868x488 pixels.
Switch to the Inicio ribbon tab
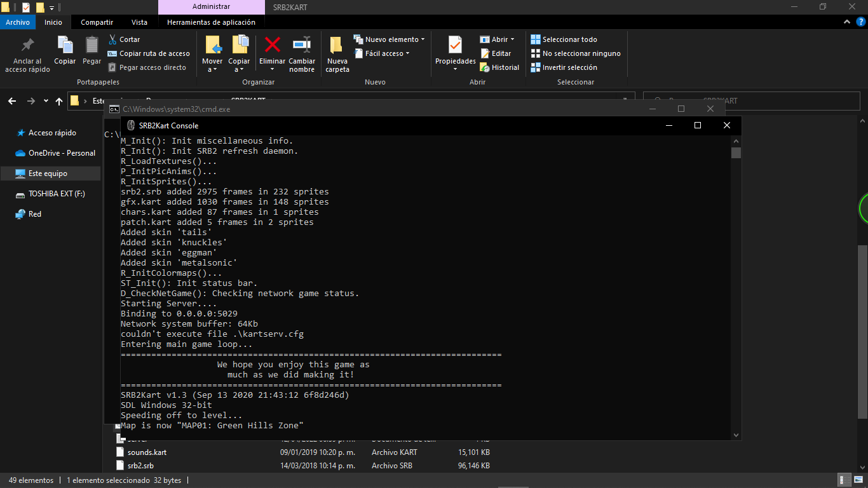pos(53,22)
